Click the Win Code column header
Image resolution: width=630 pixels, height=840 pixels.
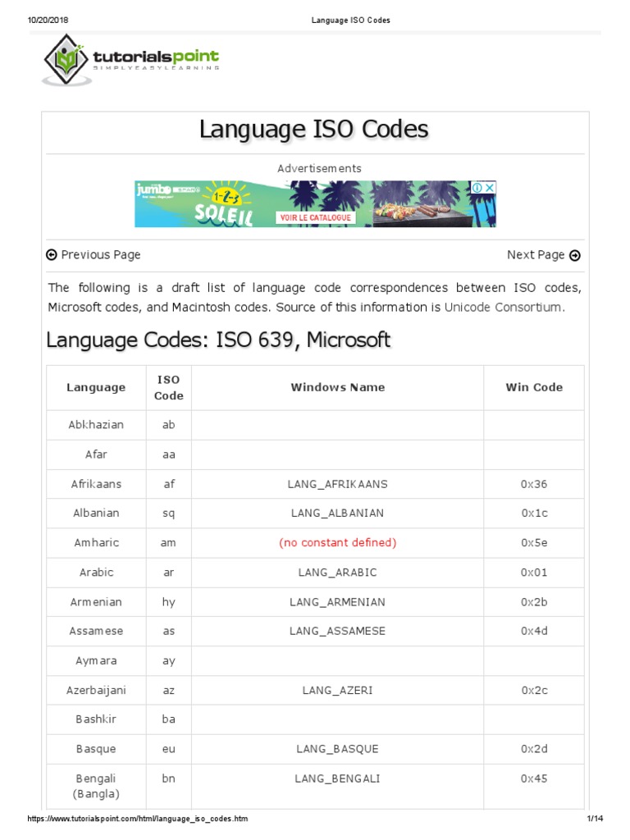coord(534,387)
